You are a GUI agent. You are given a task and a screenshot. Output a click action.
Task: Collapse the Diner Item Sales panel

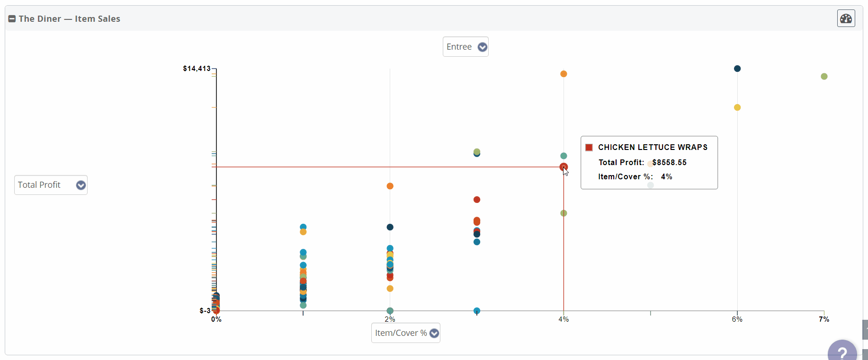click(x=12, y=19)
